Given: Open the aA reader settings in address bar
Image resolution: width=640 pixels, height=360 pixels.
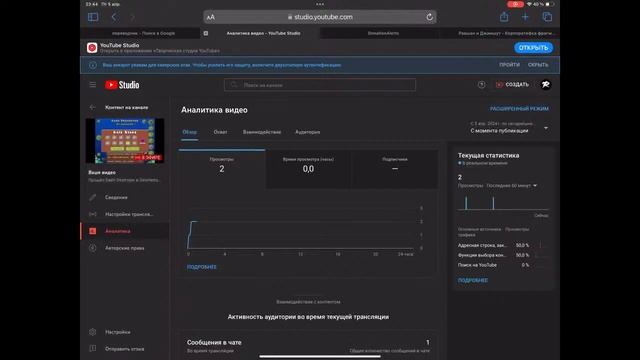Looking at the screenshot, I should coord(211,17).
